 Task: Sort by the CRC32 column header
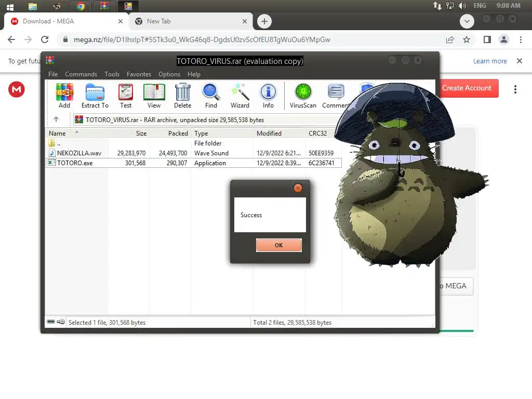tap(323, 134)
